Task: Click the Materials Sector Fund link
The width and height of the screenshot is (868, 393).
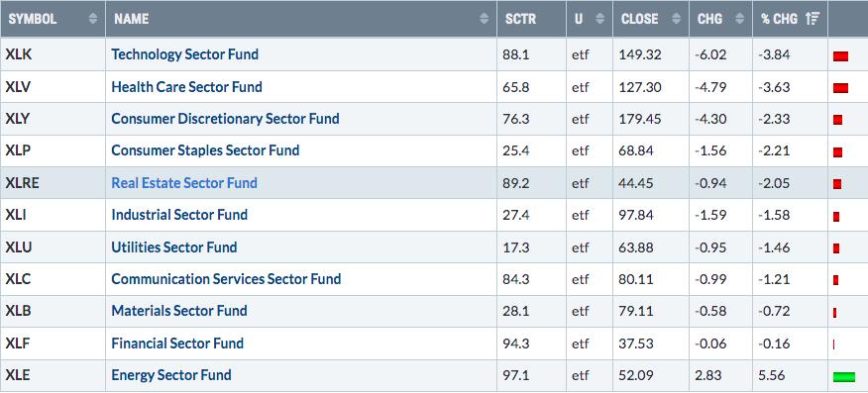Action: pos(179,311)
